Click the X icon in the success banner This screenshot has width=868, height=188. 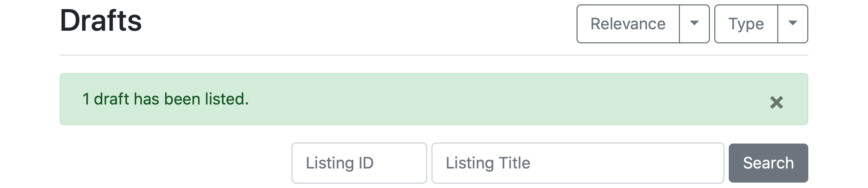pos(776,102)
